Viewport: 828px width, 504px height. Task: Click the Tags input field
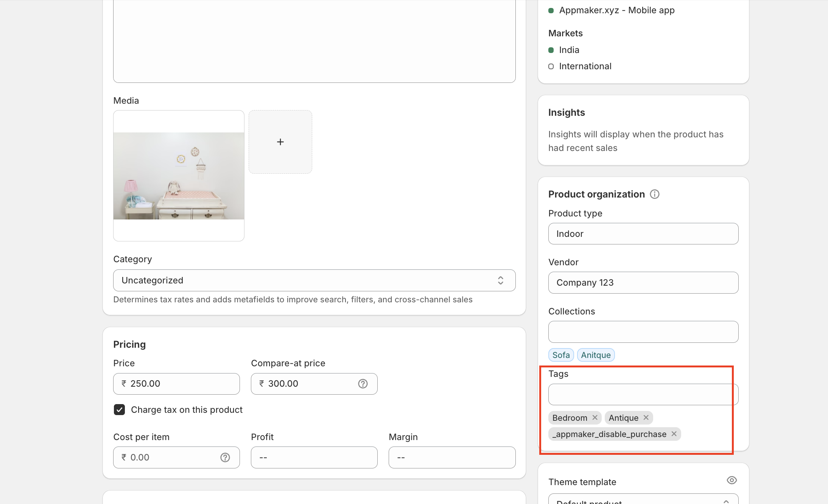[x=643, y=394]
